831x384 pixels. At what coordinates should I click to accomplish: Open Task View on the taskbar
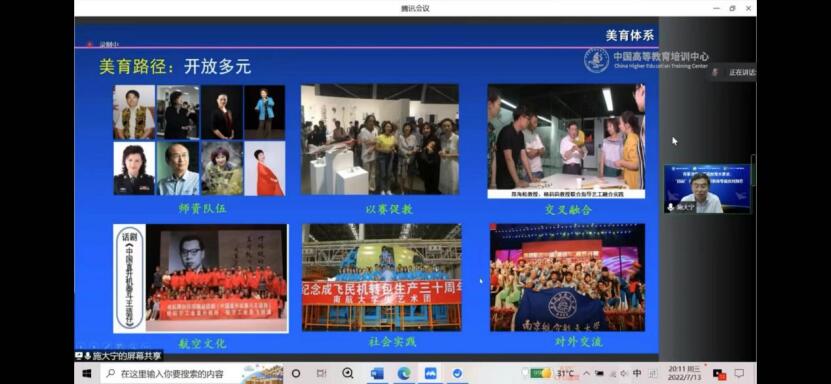(322, 373)
